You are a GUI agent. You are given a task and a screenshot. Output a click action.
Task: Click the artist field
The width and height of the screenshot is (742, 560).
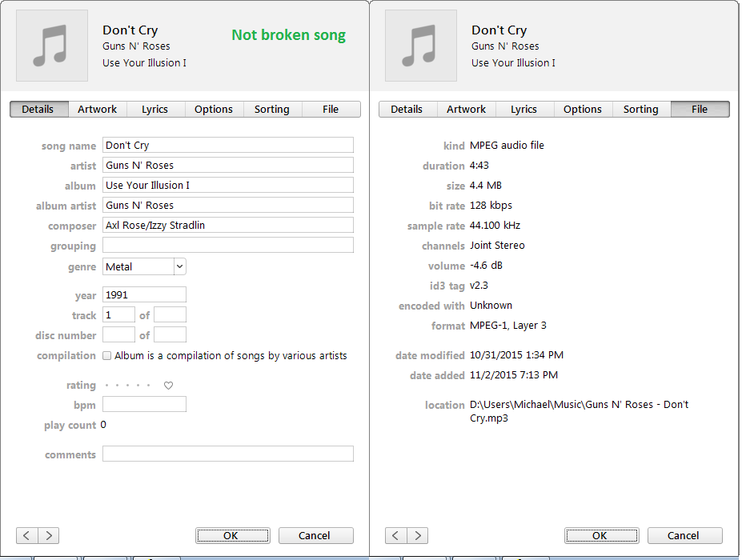[x=228, y=165]
